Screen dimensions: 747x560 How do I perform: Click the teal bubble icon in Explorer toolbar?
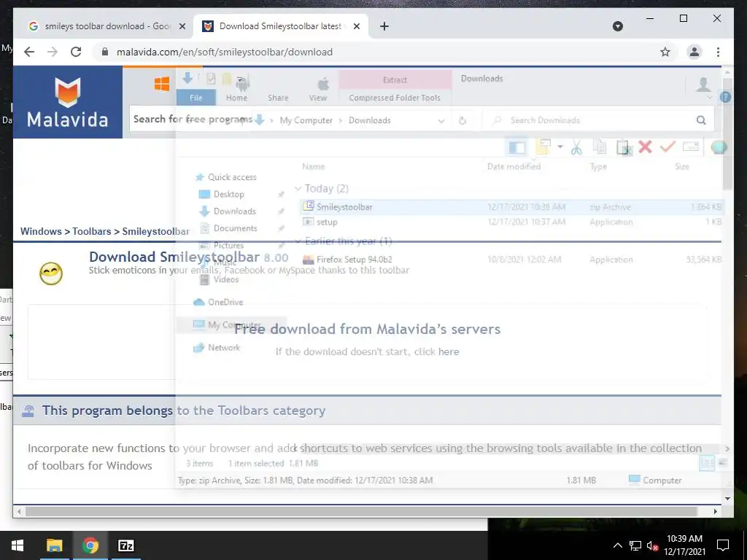(x=719, y=147)
